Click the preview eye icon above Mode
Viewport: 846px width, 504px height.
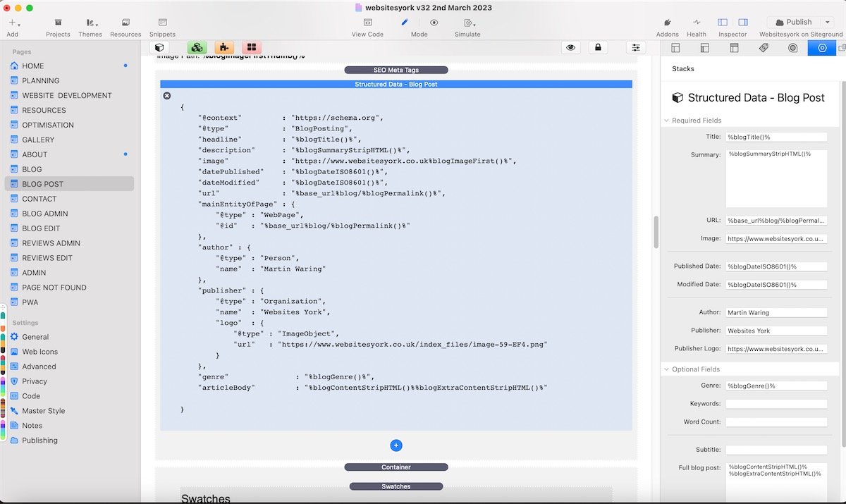pos(434,22)
